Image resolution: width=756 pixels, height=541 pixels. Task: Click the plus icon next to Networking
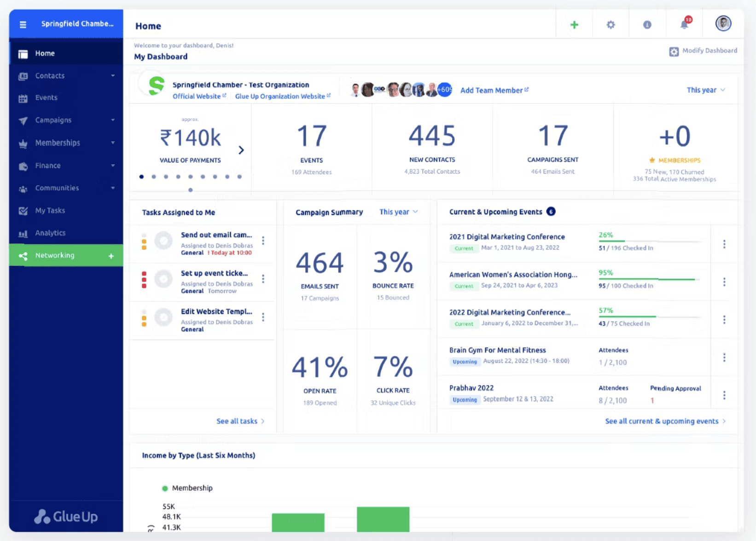[111, 256]
